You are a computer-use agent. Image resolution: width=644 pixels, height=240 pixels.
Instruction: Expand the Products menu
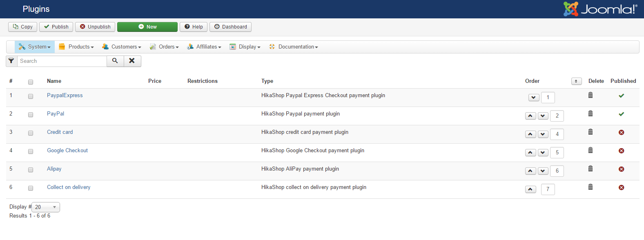click(76, 47)
